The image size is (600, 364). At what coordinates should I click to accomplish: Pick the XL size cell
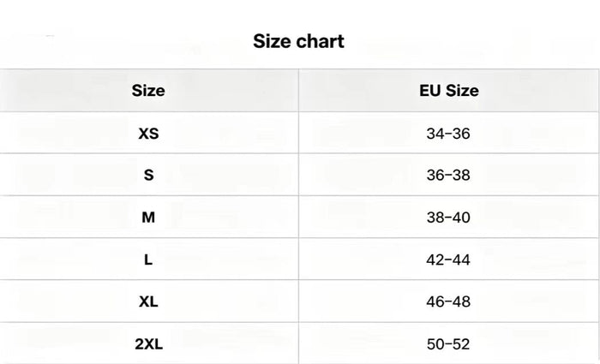[x=148, y=301]
